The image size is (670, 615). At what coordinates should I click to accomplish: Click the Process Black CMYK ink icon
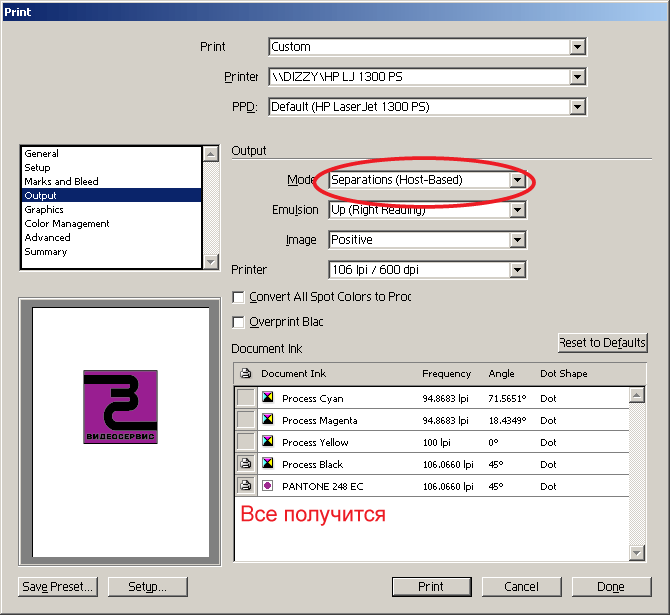click(x=268, y=463)
